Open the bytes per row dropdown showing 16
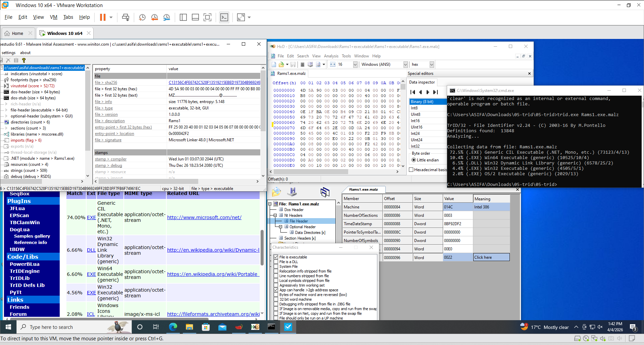Screen dimensions: 644x345 [x=355, y=64]
